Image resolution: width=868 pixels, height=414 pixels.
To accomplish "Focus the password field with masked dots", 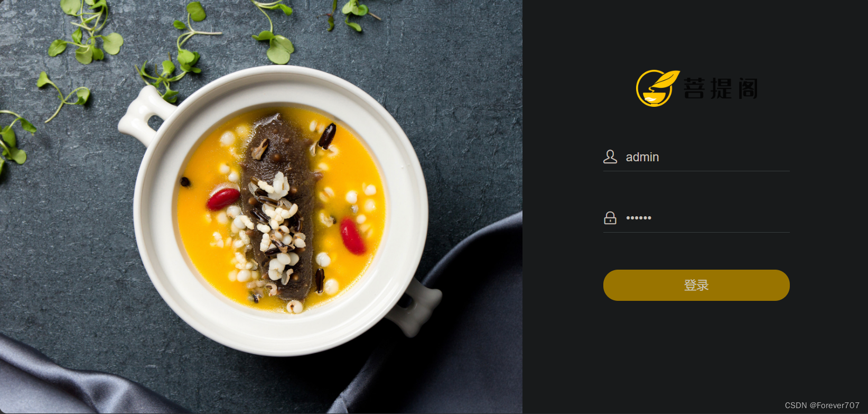I will coord(696,218).
